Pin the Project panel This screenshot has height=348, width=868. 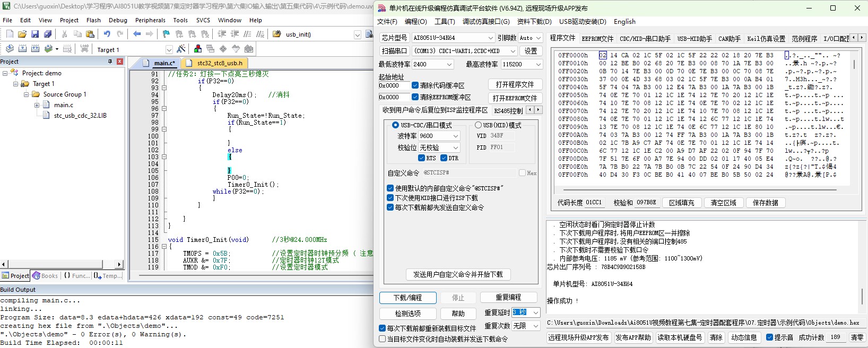110,62
